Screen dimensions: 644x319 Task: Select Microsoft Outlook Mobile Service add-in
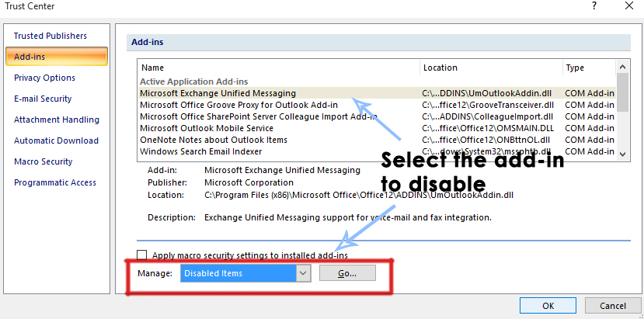pos(377,128)
